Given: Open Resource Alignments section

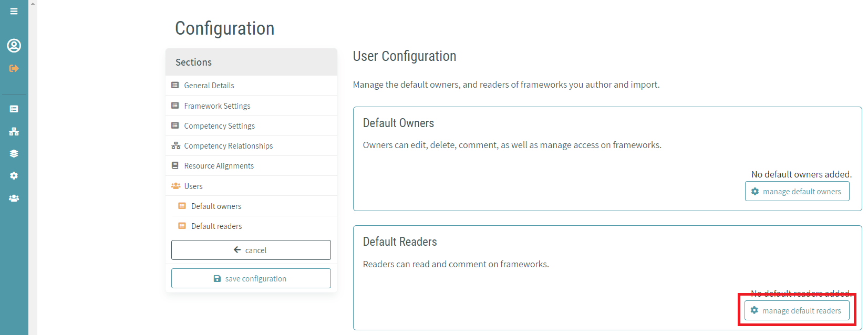Looking at the screenshot, I should (251, 165).
